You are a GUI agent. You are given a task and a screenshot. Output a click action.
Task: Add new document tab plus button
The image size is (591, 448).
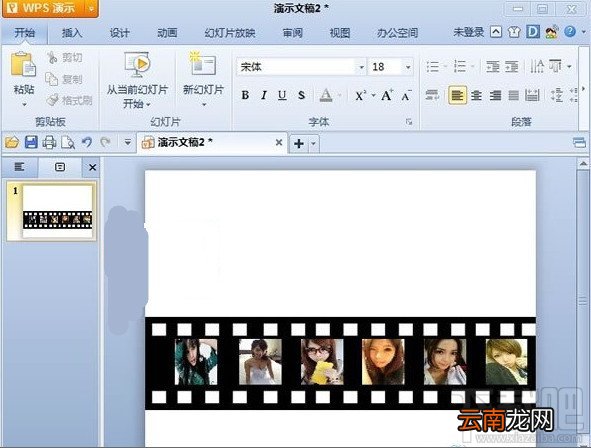point(299,144)
